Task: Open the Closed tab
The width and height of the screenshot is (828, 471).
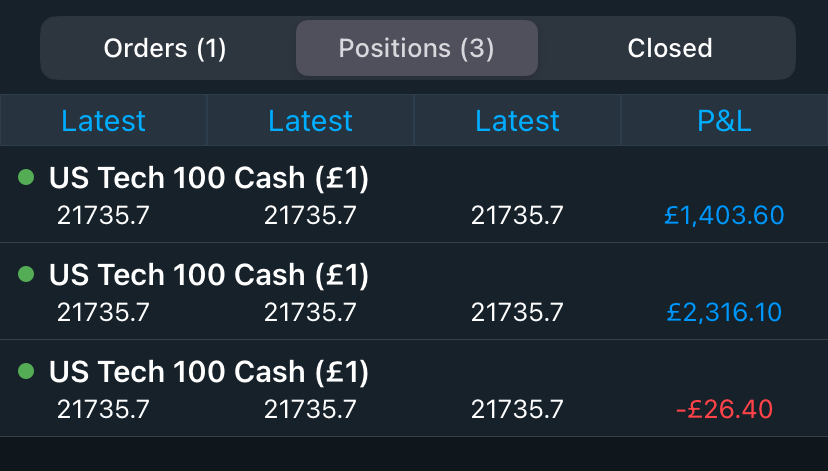Action: coord(669,48)
